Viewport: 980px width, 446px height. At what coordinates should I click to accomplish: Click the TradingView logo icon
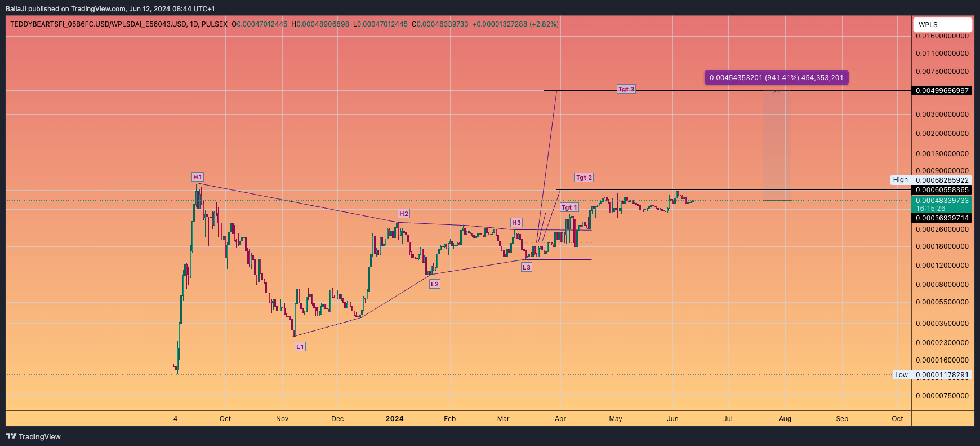coord(11,436)
